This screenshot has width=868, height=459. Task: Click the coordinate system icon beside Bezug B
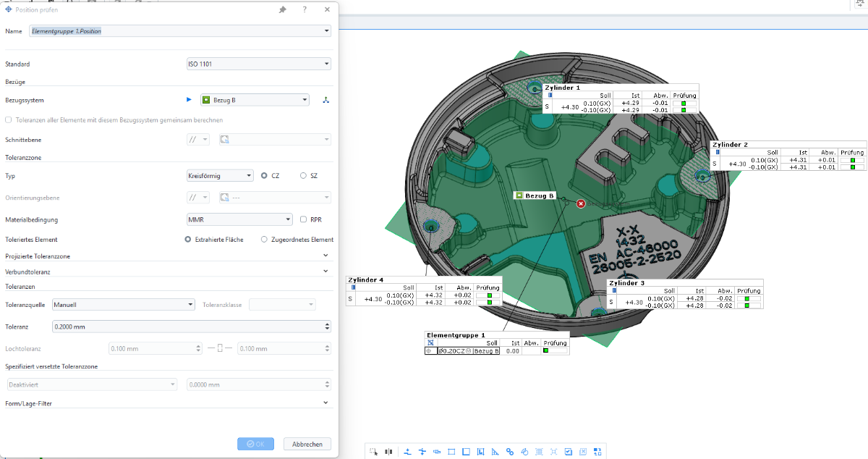tap(325, 101)
